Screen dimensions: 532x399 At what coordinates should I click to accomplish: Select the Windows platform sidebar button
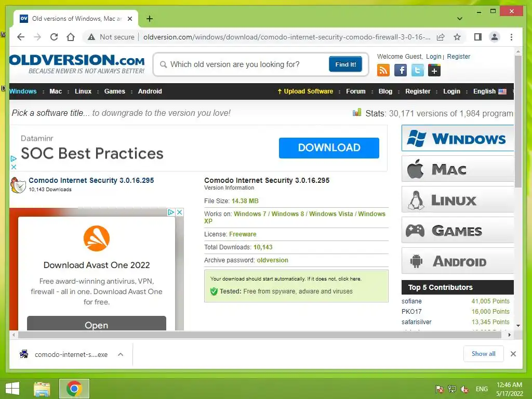pyautogui.click(x=457, y=138)
